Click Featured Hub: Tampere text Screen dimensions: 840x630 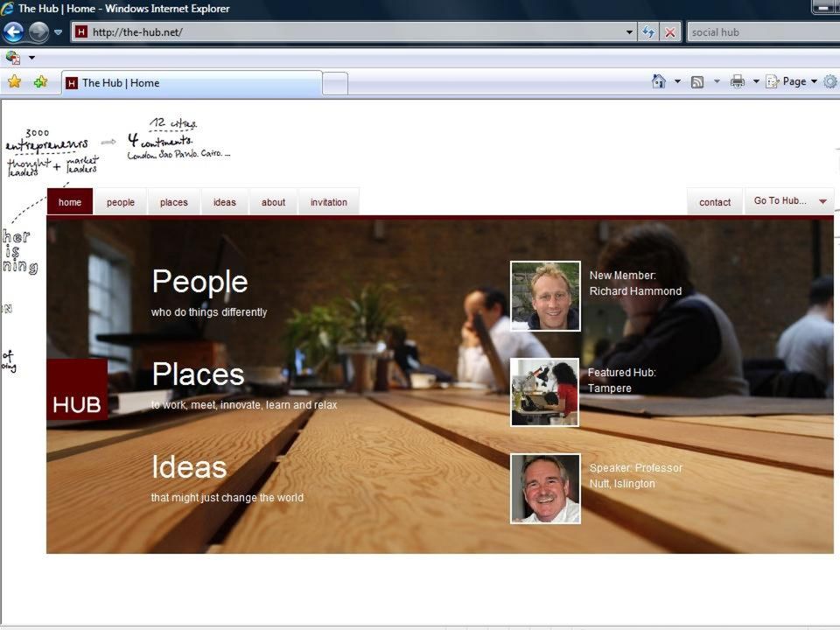[621, 381]
